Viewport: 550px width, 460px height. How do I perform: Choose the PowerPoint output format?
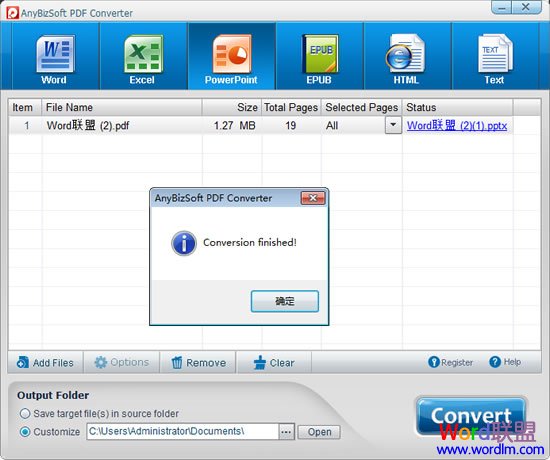coord(232,56)
